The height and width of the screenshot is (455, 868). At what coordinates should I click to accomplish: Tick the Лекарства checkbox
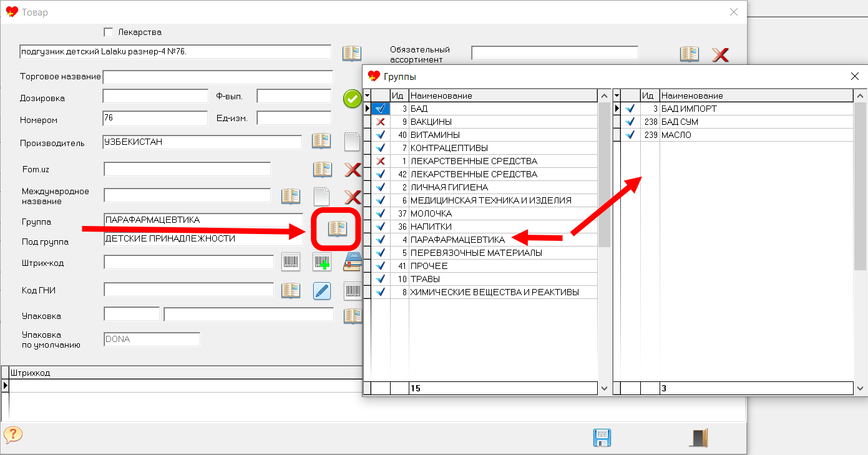point(109,32)
